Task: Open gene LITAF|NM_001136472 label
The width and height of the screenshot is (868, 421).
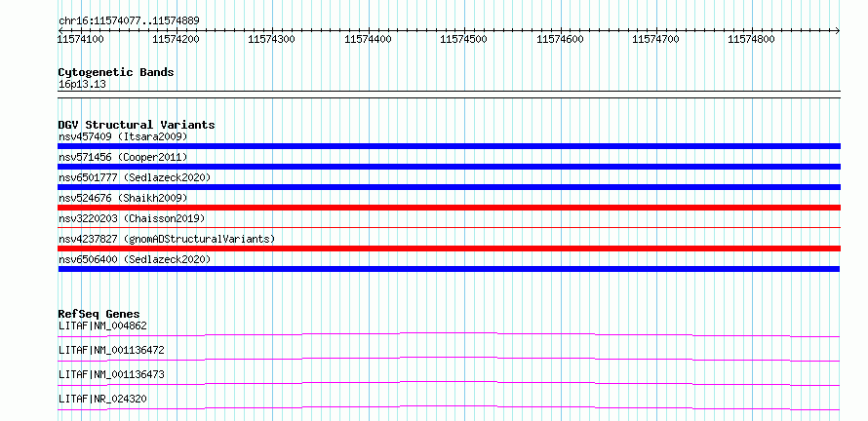Action: (111, 350)
